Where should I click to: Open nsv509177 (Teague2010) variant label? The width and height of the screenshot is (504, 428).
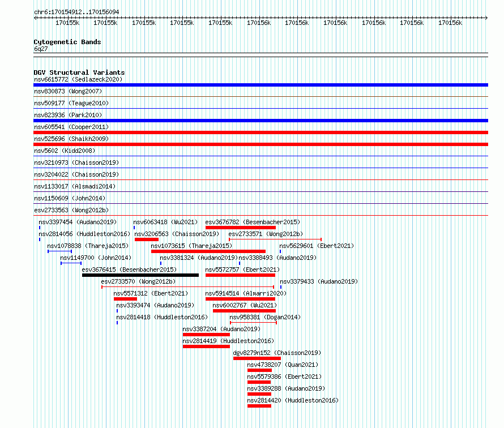(71, 103)
